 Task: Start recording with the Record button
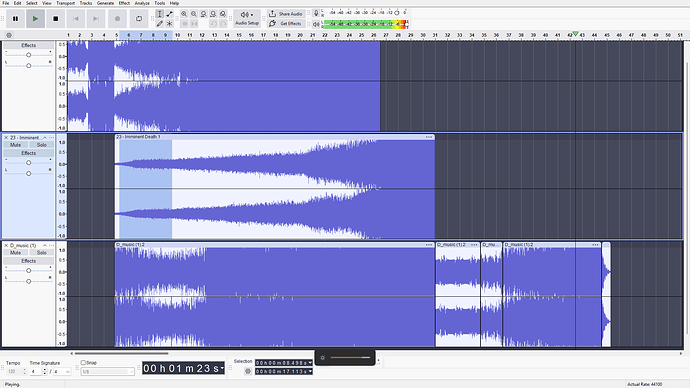point(117,18)
